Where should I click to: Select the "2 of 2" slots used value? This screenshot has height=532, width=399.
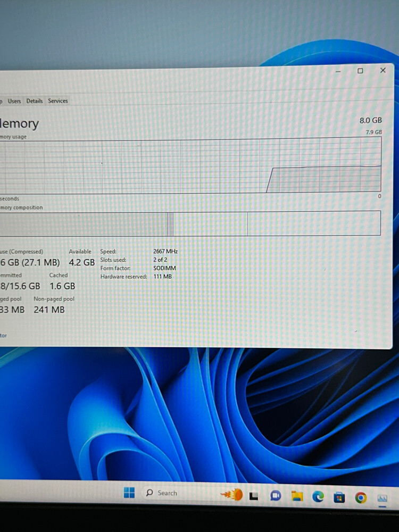[160, 260]
